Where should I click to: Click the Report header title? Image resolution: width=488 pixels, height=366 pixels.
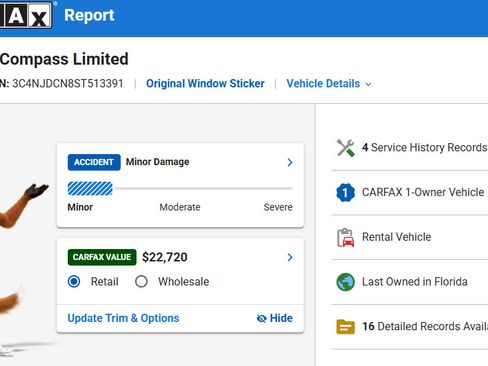pos(89,15)
